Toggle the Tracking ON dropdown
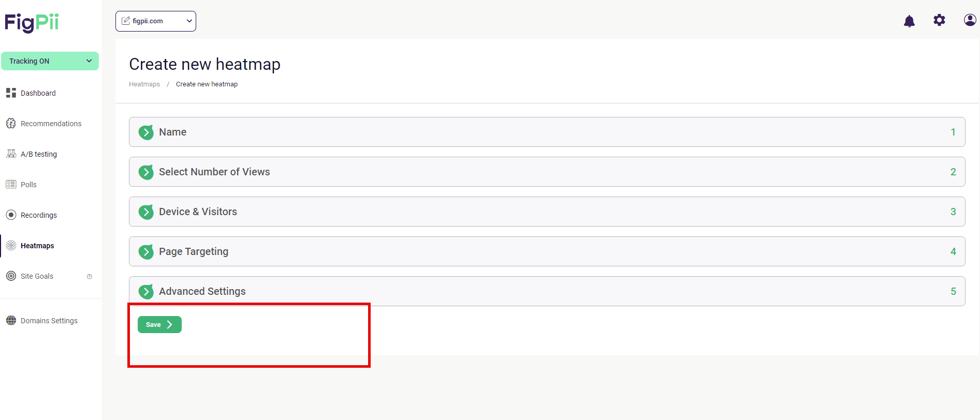The image size is (980, 420). click(50, 61)
